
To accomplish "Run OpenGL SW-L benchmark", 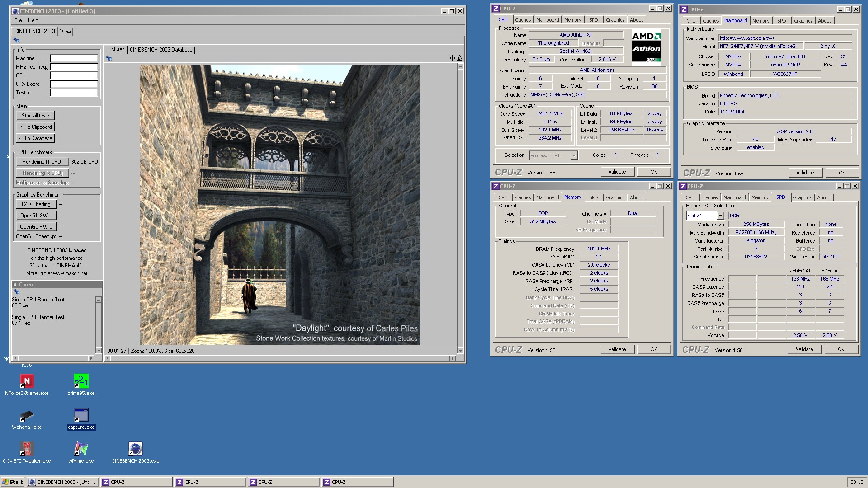I will 36,216.
